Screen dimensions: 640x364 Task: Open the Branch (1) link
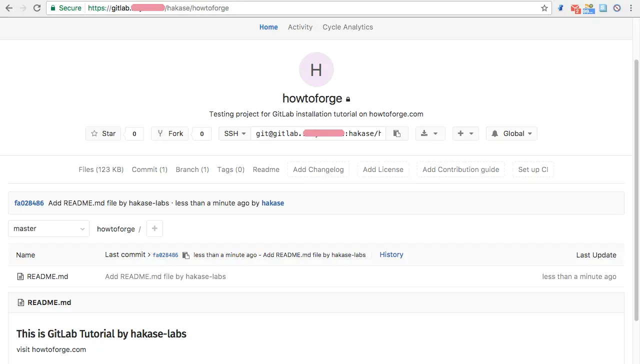point(192,169)
